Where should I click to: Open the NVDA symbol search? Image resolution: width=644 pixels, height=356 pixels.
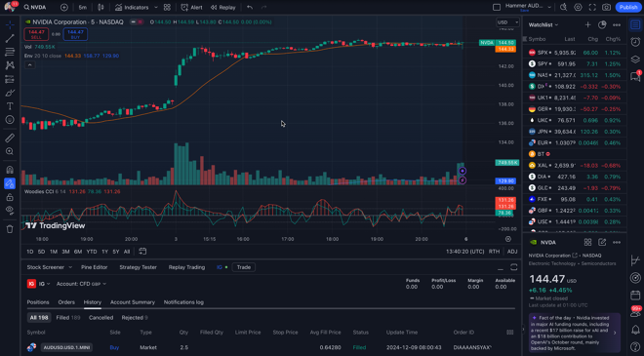click(x=35, y=8)
